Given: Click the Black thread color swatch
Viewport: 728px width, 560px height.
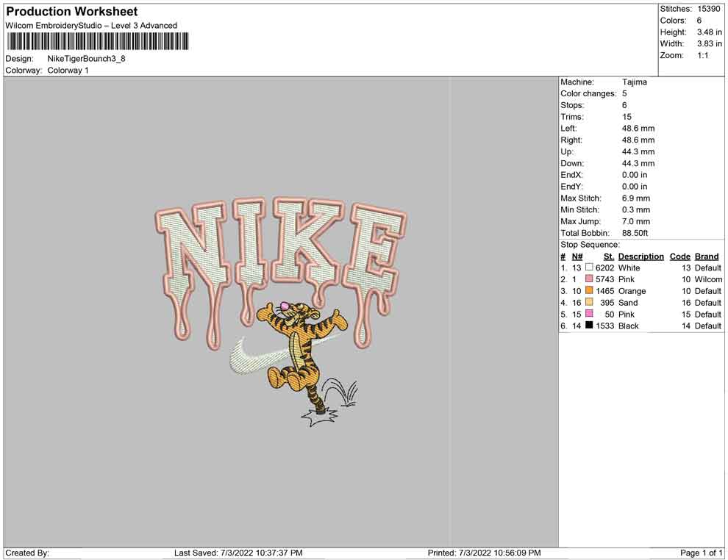Looking at the screenshot, I should tap(589, 326).
